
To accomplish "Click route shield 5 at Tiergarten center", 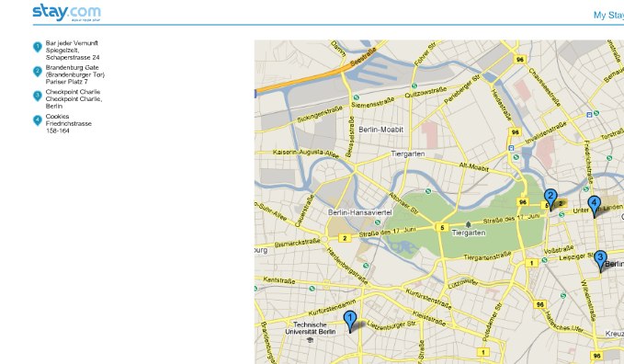I will [442, 228].
